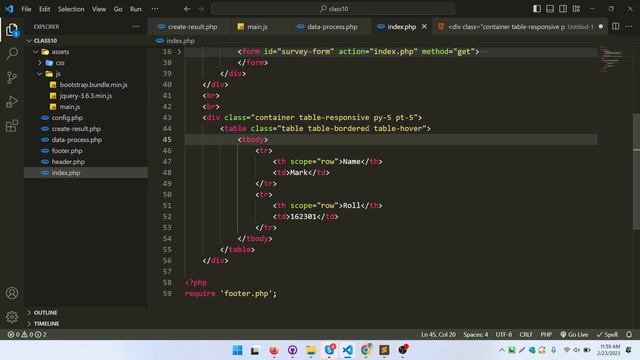640x360 pixels.
Task: Change CRLF end of line sequence
Action: point(526,334)
